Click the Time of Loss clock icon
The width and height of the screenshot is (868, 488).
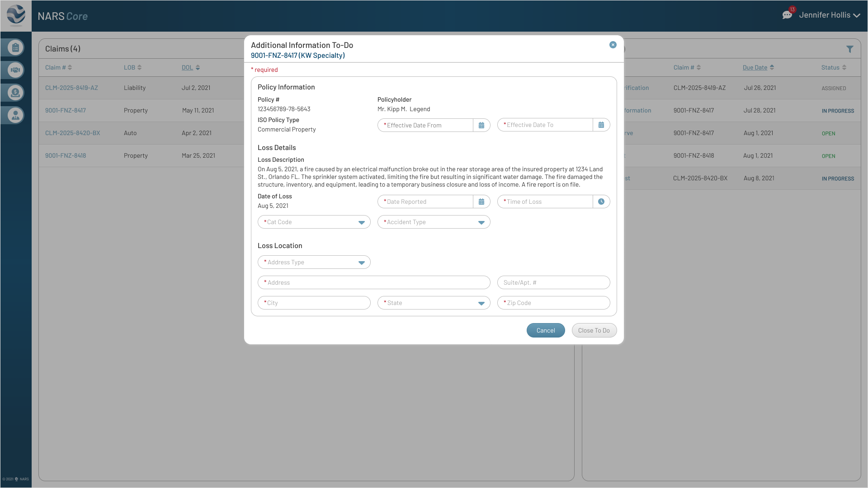601,202
